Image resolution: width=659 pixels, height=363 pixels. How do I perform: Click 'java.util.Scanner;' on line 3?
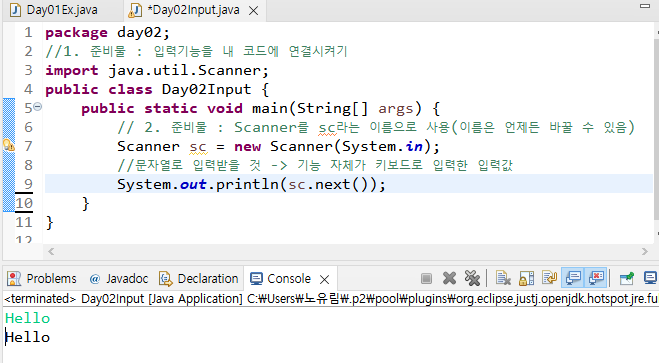(x=188, y=70)
